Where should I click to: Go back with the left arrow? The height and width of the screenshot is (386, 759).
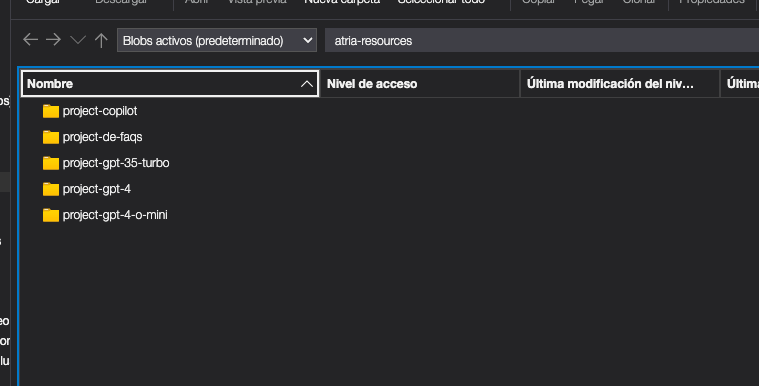click(x=30, y=40)
